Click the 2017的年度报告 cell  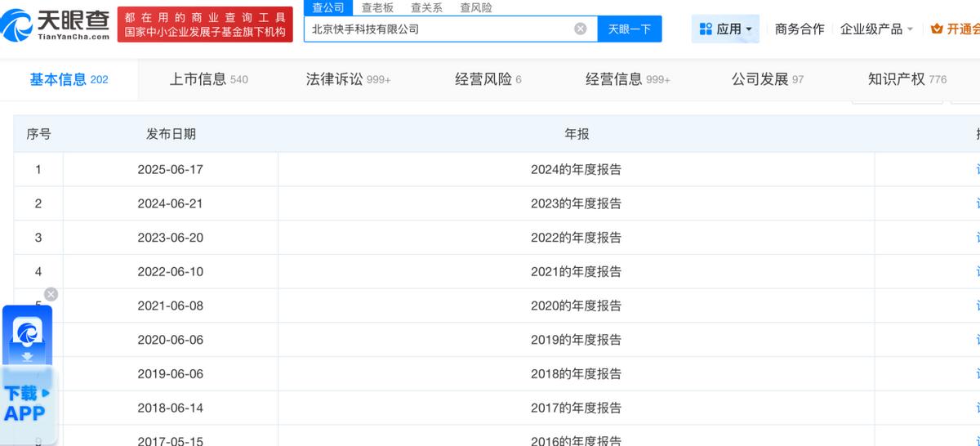coord(577,408)
